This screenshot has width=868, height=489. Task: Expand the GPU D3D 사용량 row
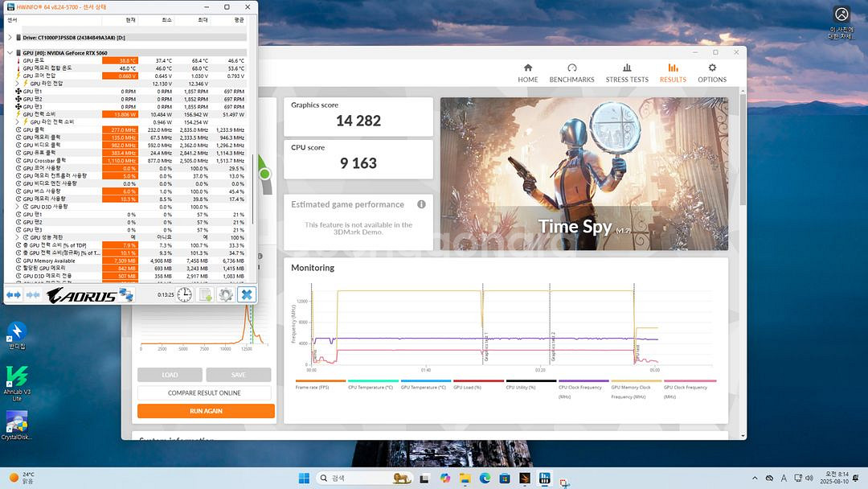[x=18, y=207]
